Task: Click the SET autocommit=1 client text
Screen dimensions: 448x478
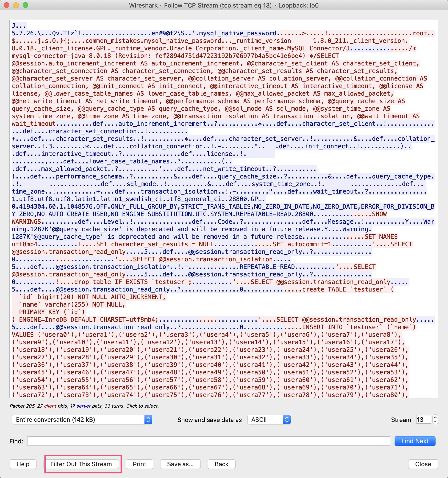Action: (x=302, y=244)
